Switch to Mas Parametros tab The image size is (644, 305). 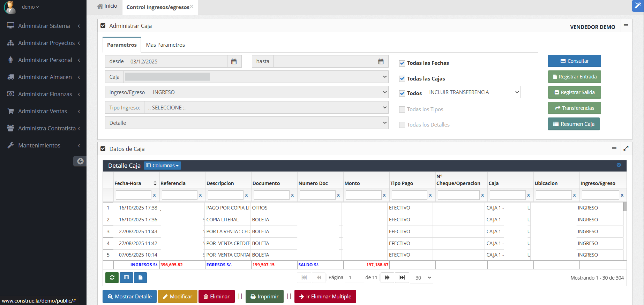pyautogui.click(x=165, y=45)
